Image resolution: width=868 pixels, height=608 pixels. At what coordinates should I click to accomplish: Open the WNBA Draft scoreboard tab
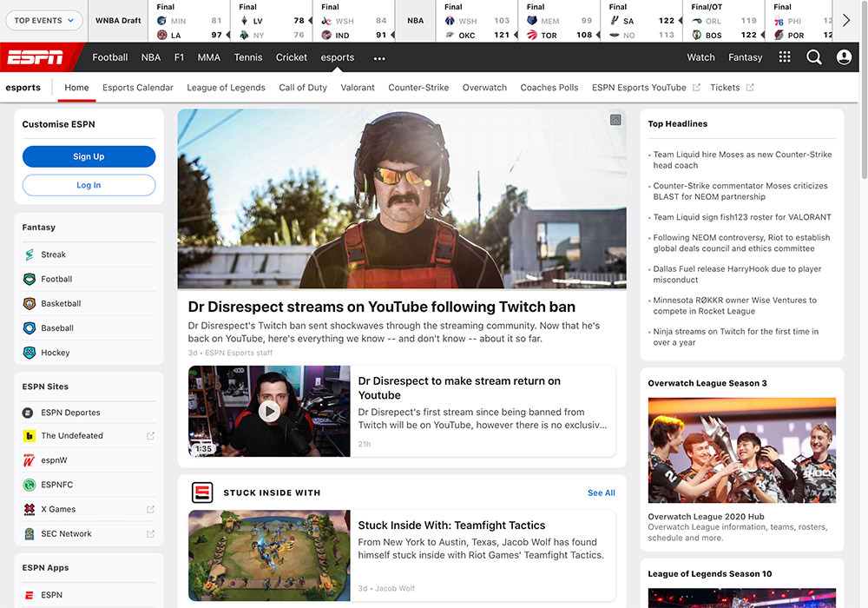(x=118, y=21)
